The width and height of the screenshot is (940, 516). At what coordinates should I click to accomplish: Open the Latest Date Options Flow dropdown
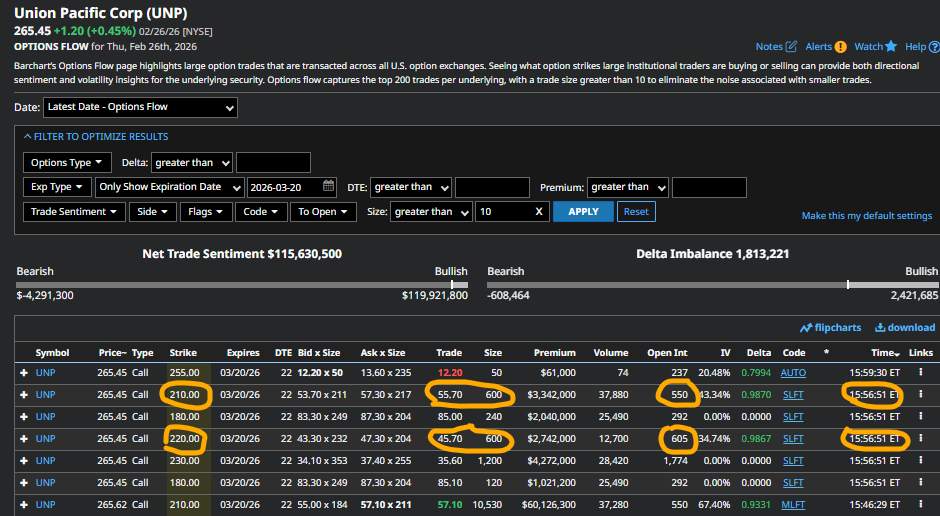coord(140,107)
